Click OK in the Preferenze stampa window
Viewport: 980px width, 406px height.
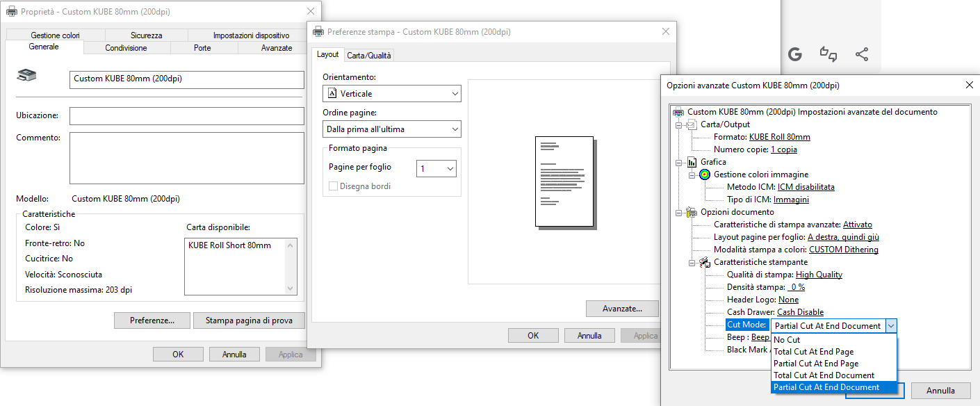coord(533,335)
